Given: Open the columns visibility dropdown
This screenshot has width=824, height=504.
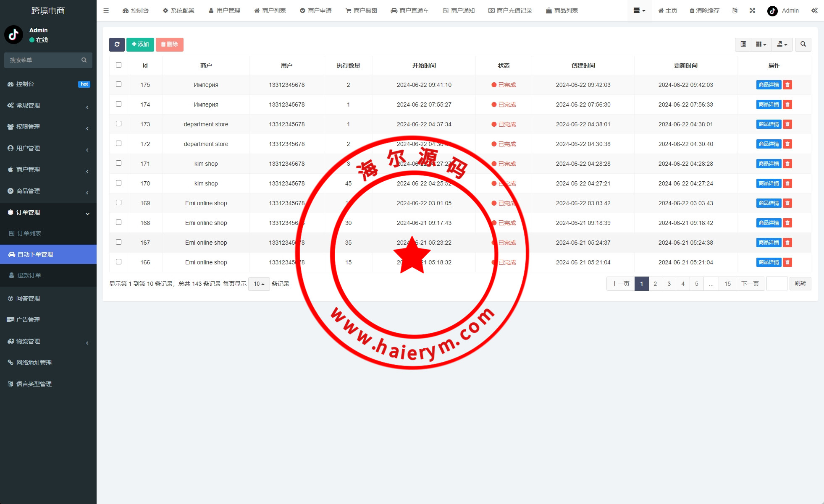Looking at the screenshot, I should click(x=761, y=44).
